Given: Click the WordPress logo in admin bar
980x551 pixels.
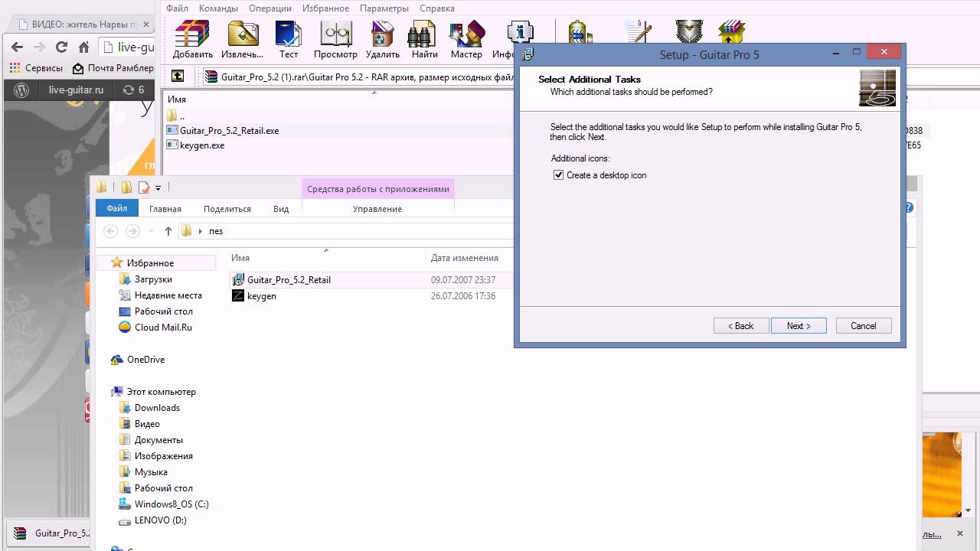Looking at the screenshot, I should point(21,90).
